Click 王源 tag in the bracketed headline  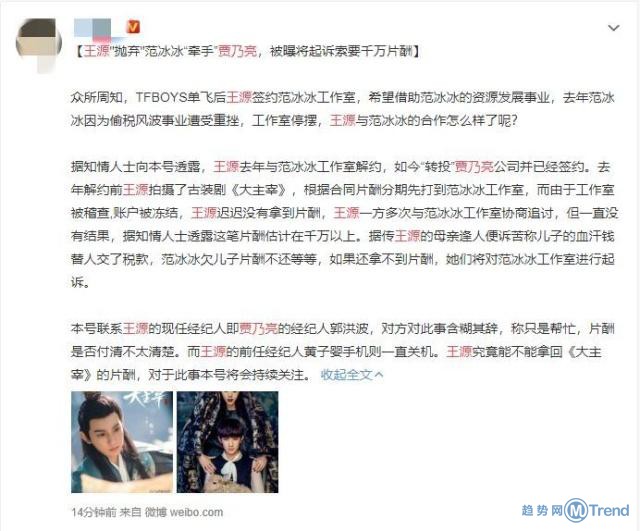[x=96, y=51]
